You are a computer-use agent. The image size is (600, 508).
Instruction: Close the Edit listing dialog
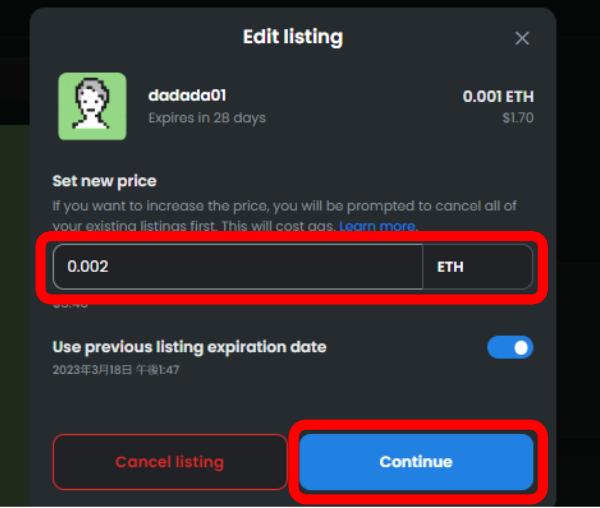[x=522, y=38]
